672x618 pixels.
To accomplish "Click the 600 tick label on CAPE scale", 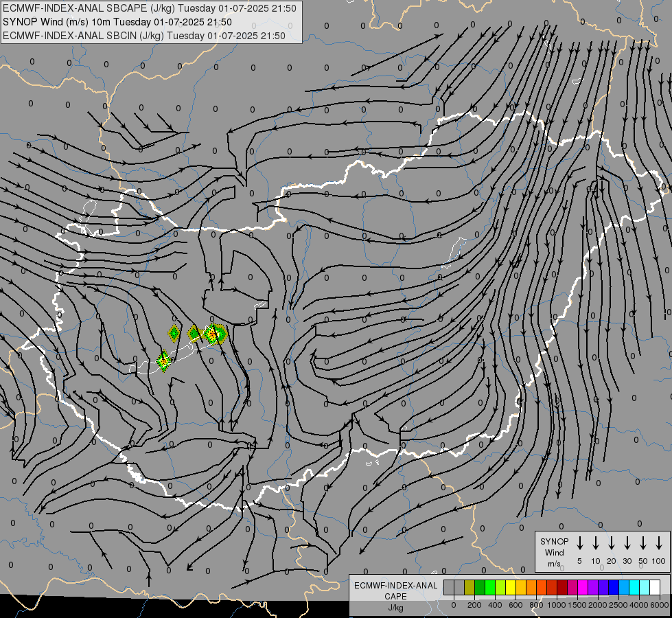I will point(515,605).
